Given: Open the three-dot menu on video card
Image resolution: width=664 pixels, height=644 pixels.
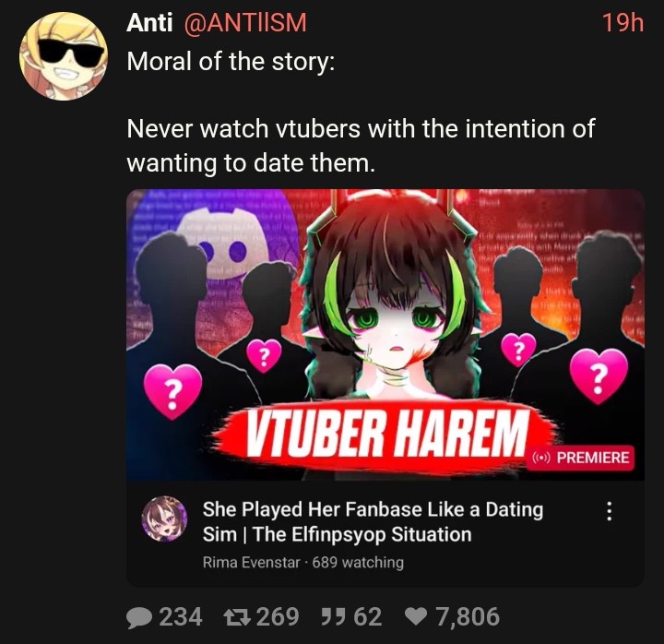Looking at the screenshot, I should click(x=609, y=511).
